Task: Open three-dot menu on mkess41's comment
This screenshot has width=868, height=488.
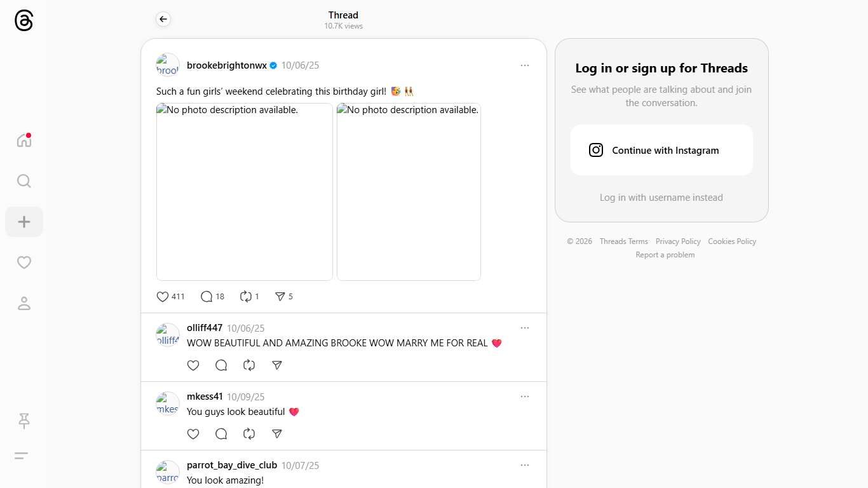Action: pos(524,396)
